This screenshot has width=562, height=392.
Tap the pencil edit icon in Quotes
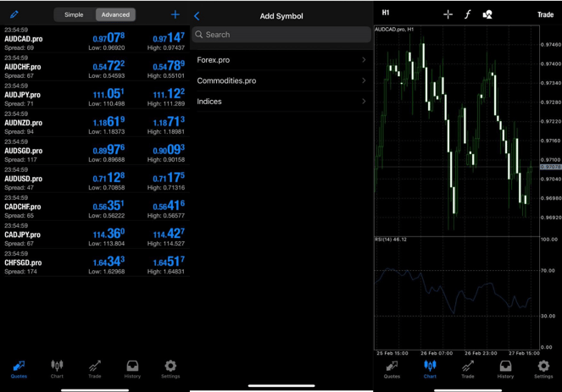(14, 14)
